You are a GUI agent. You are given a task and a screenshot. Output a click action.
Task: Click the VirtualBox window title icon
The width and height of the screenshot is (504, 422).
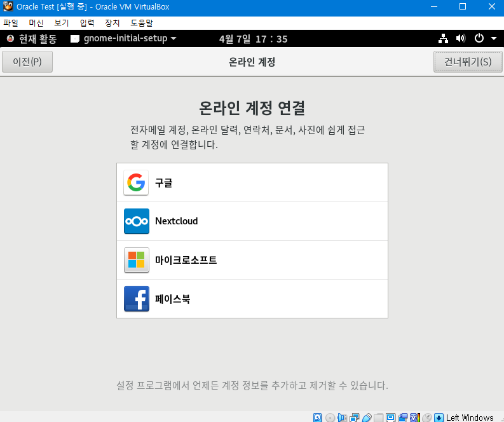8,6
